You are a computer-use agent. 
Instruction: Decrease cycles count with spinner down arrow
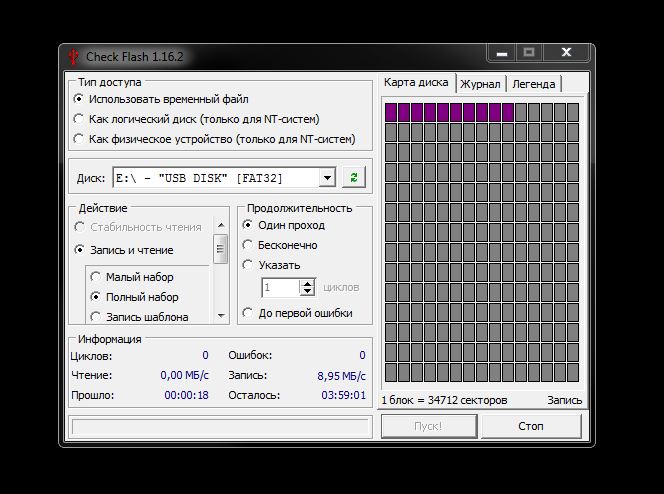coord(307,292)
